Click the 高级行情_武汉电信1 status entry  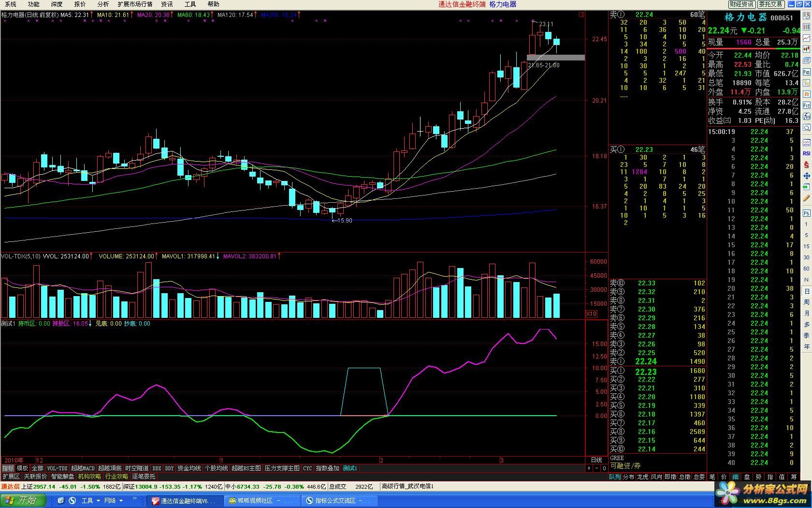[x=407, y=487]
